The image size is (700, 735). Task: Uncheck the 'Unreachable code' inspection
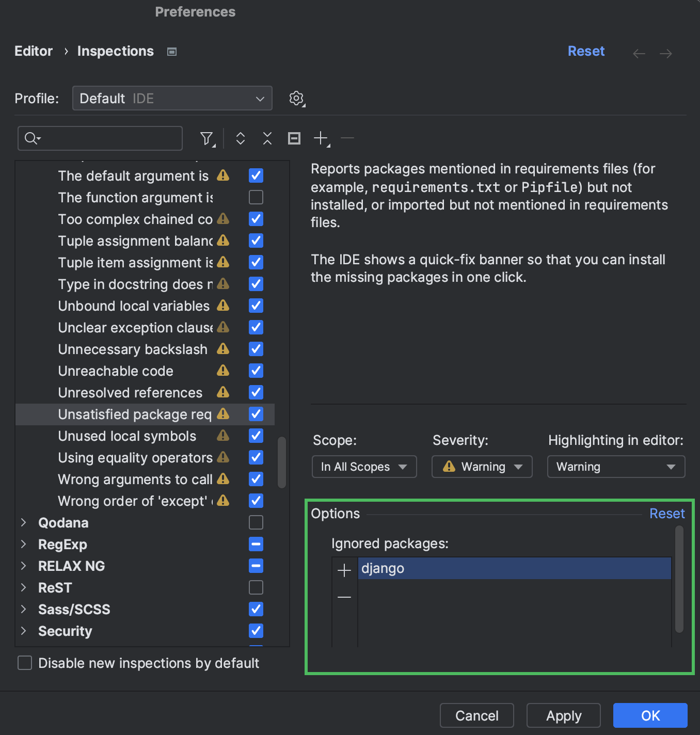pos(256,371)
